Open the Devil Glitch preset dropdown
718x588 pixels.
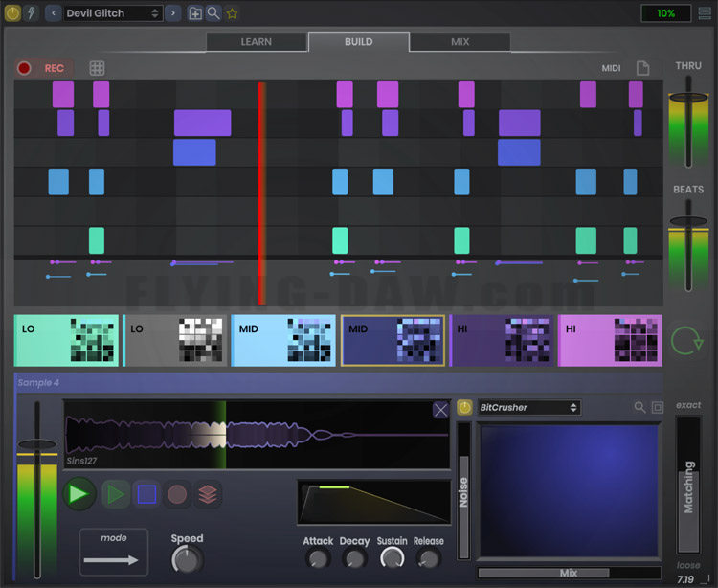[x=113, y=13]
